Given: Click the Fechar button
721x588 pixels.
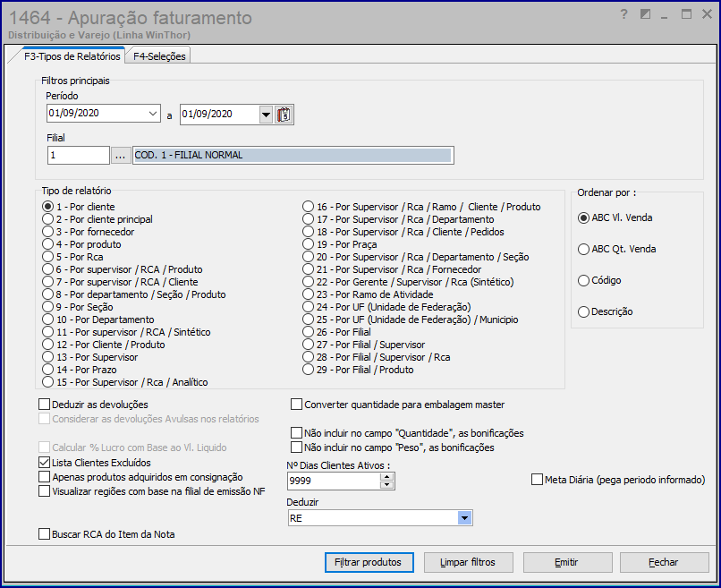Looking at the screenshot, I should point(664,562).
